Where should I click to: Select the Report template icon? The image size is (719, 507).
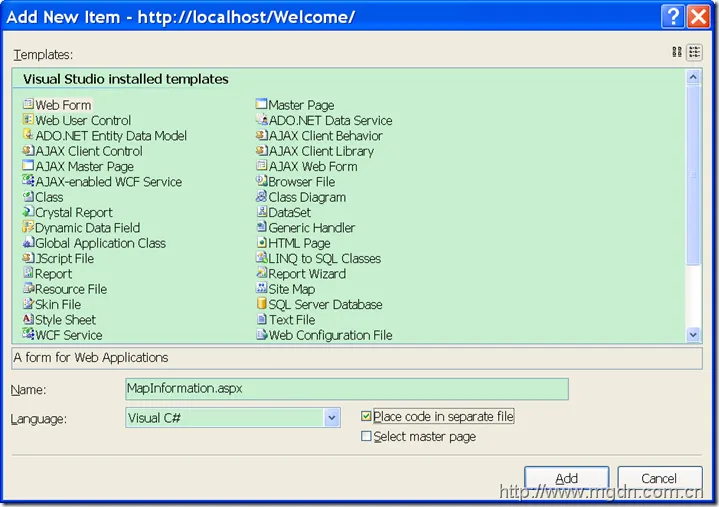pyautogui.click(x=28, y=273)
